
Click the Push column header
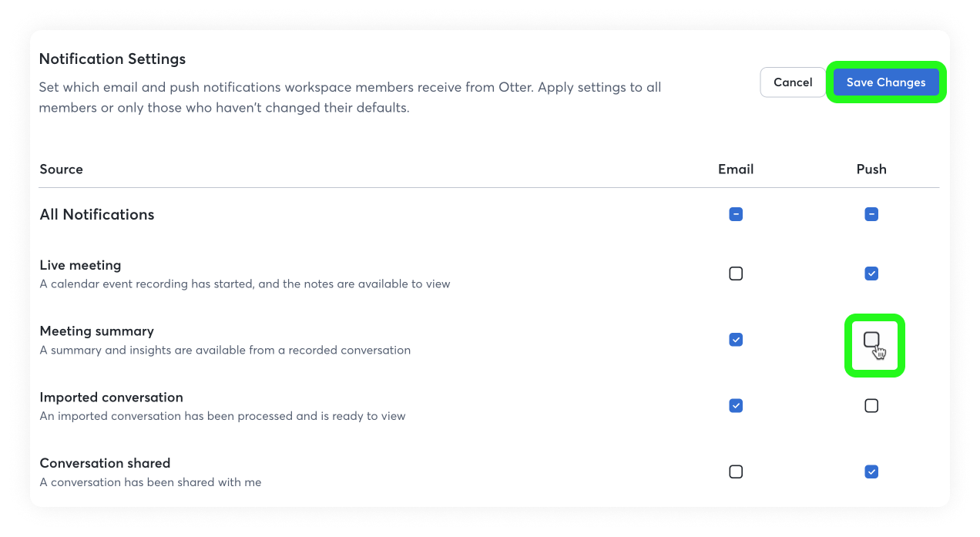(871, 169)
